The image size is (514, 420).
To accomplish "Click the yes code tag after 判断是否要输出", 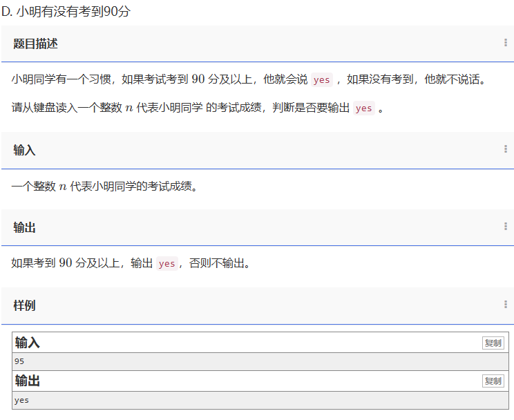I will click(x=363, y=108).
